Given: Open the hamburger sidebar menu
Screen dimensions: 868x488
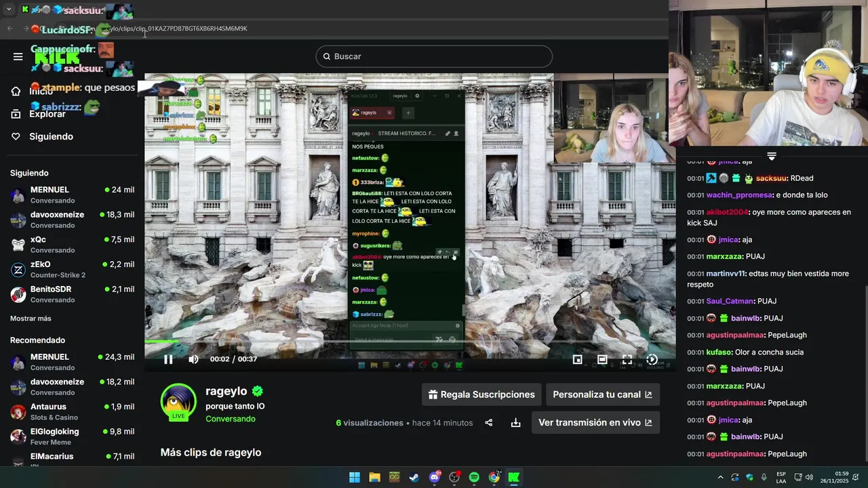Looking at the screenshot, I should pyautogui.click(x=18, y=56).
